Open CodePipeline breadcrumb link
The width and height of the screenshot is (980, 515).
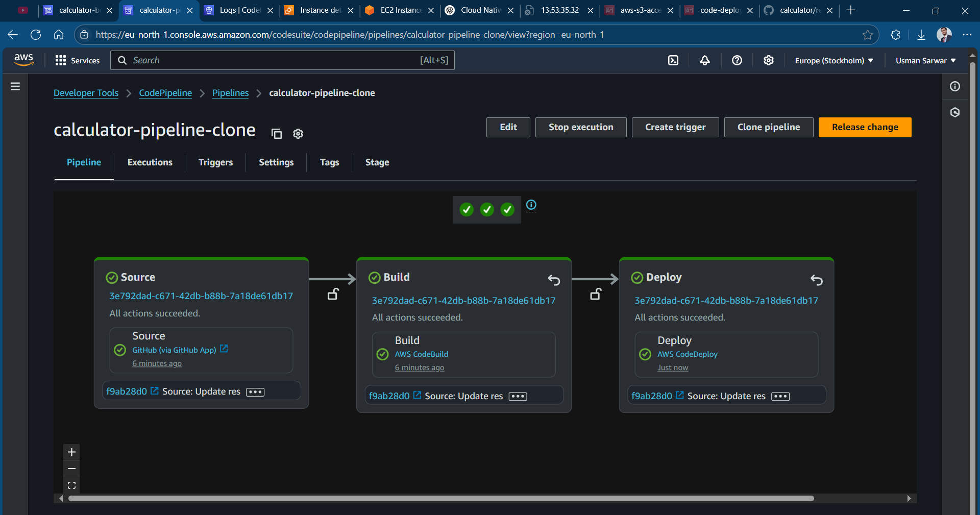point(165,93)
